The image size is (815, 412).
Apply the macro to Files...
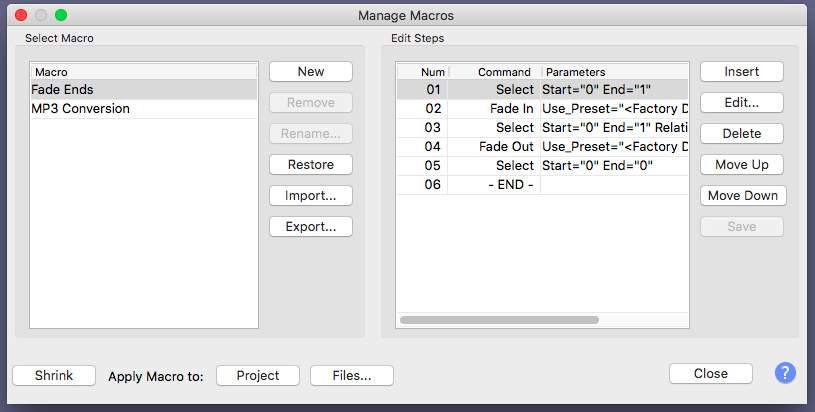pyautogui.click(x=351, y=375)
